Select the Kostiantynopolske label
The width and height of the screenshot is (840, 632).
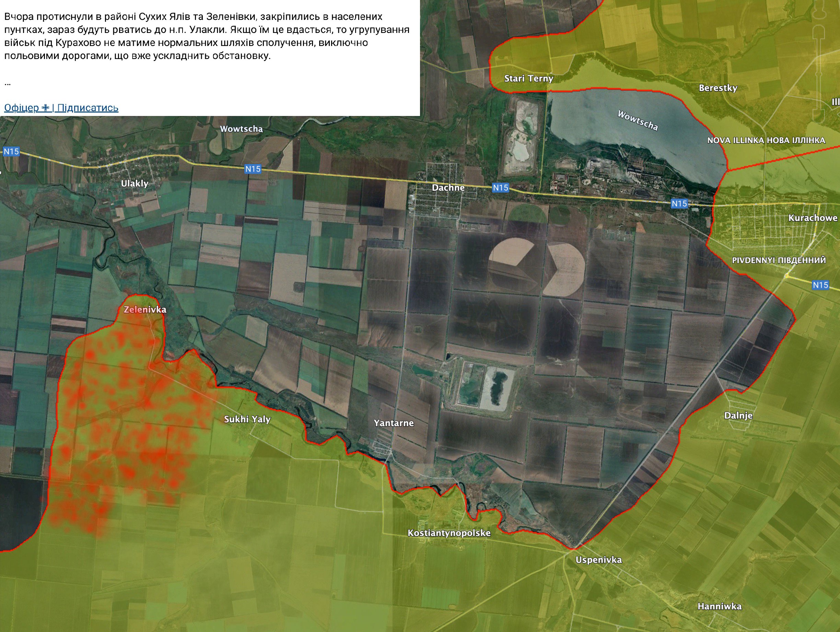click(x=449, y=533)
